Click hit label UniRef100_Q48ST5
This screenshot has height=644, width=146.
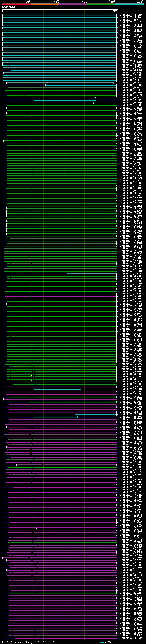coord(131,339)
